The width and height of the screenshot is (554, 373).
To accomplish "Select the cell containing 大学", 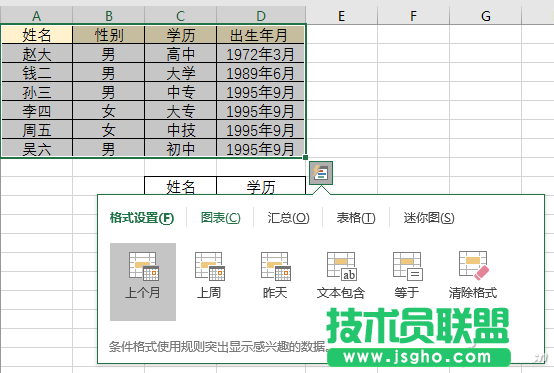I will tap(181, 73).
